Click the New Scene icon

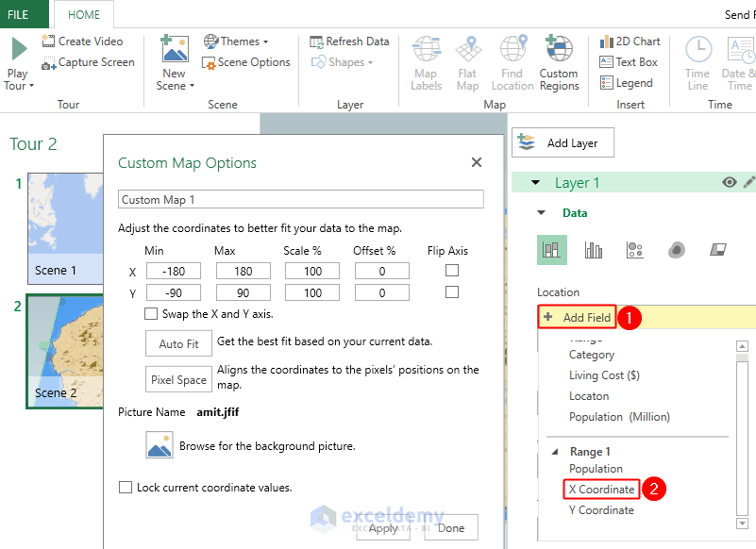click(x=174, y=49)
